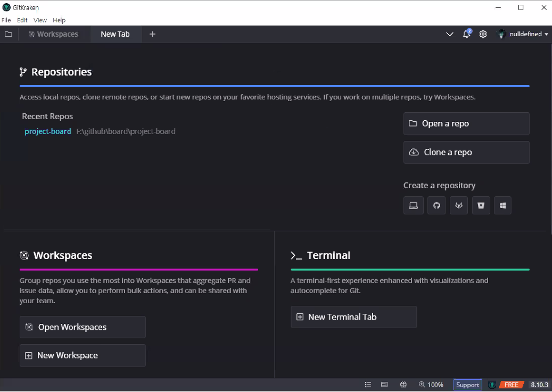This screenshot has height=392, width=552.
Task: Click the Create a repository label
Action: coord(439,186)
